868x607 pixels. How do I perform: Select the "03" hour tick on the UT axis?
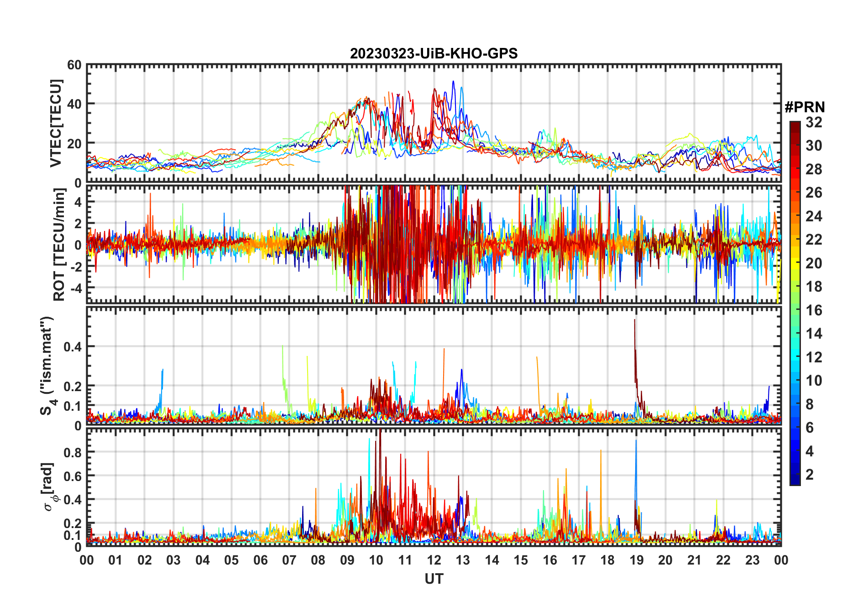pyautogui.click(x=173, y=560)
